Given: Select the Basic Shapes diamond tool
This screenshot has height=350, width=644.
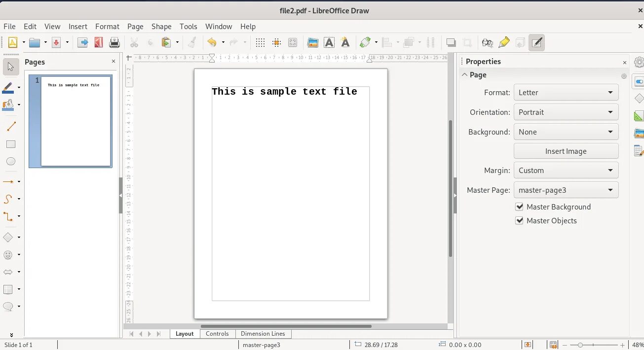Looking at the screenshot, I should click(8, 238).
